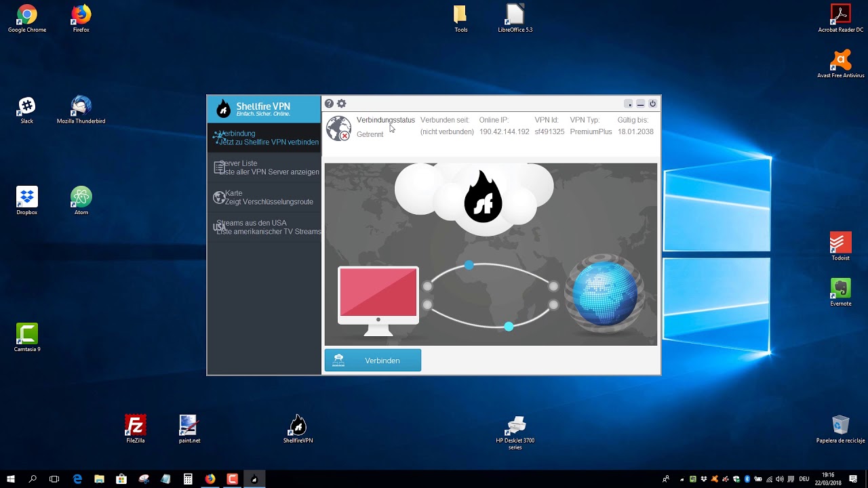This screenshot has width=868, height=488.
Task: Launch Microsoft Edge from the taskbar
Action: coord(77,479)
